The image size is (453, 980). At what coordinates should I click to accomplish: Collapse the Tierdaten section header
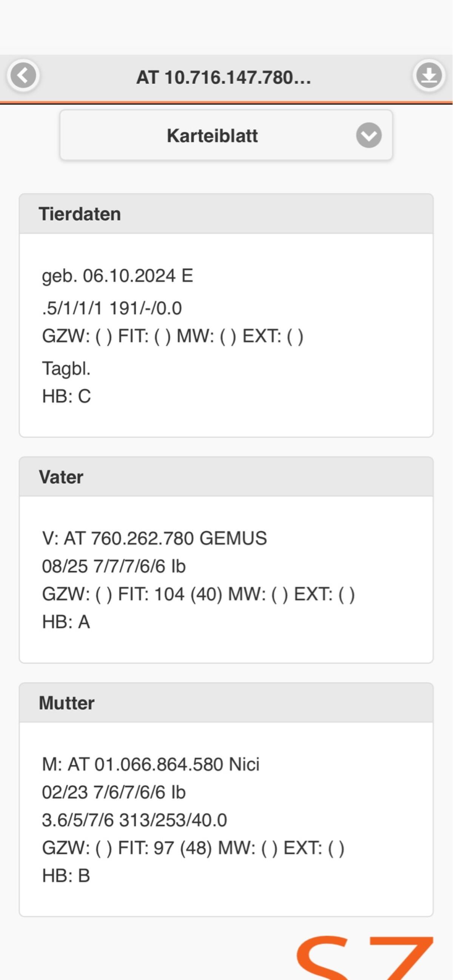click(x=226, y=214)
